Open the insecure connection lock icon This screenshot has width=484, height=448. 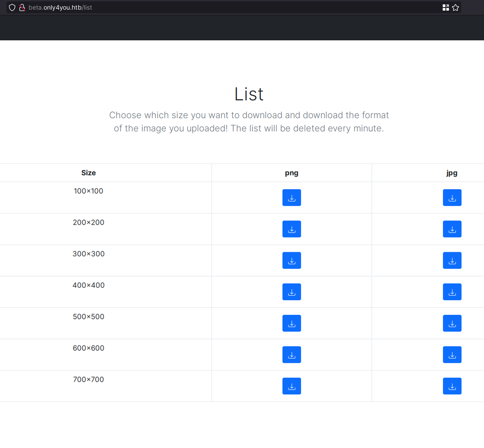click(22, 8)
